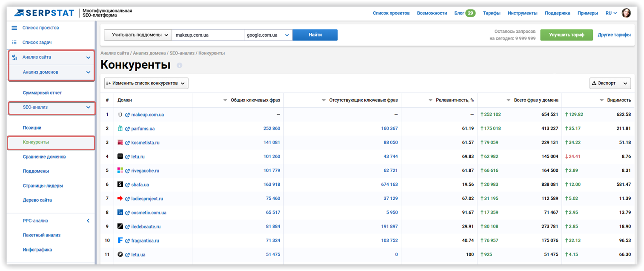Open Дерево сайта in sidebar
Viewport: 644px width, 271px height.
pyautogui.click(x=37, y=200)
